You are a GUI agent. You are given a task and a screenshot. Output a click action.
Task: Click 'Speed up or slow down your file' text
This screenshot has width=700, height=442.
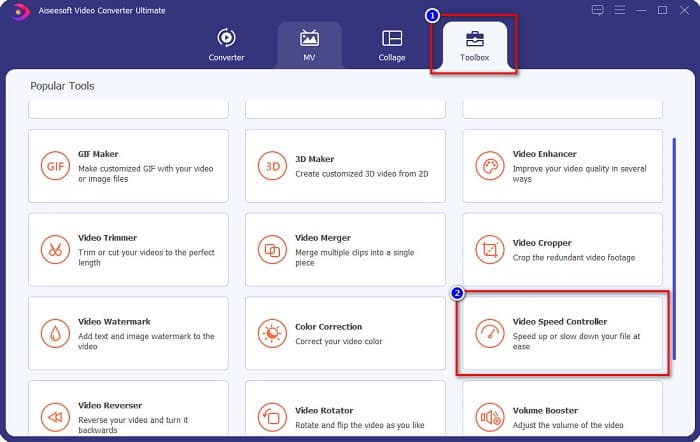coord(576,341)
